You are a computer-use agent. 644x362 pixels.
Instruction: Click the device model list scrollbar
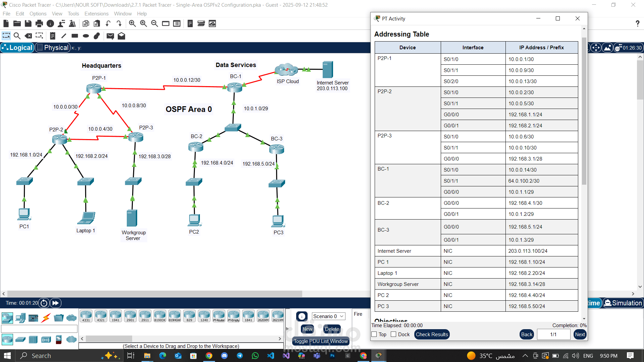[109, 339]
